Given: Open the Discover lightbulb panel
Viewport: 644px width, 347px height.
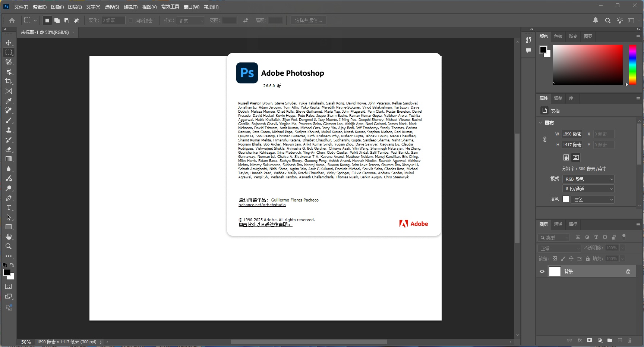Looking at the screenshot, I should (x=620, y=21).
